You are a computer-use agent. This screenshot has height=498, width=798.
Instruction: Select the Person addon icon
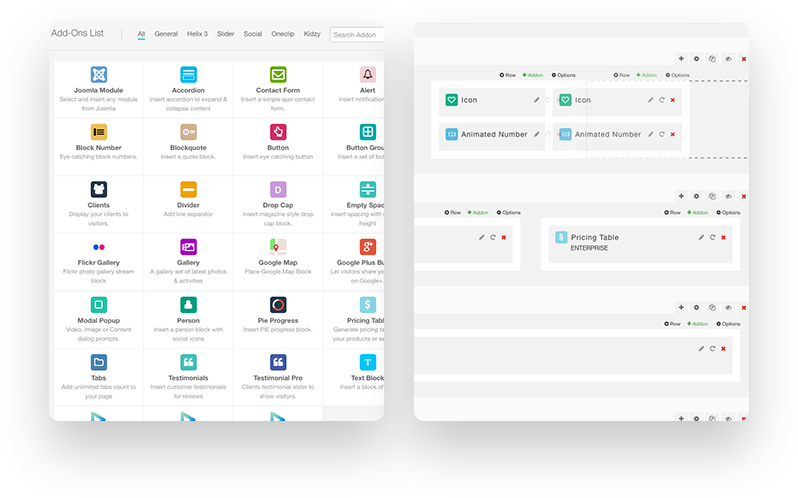coord(188,305)
